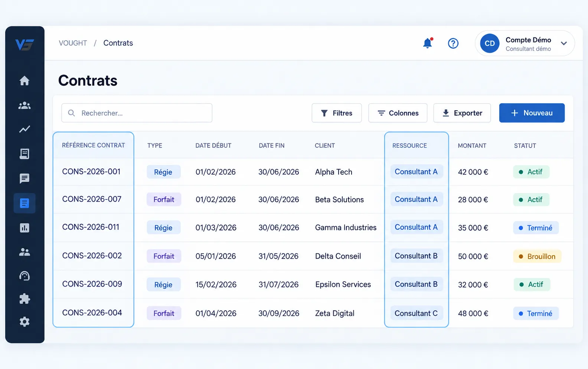The width and height of the screenshot is (588, 369).
Task: Open the puzzle piece integrations icon
Action: (24, 299)
